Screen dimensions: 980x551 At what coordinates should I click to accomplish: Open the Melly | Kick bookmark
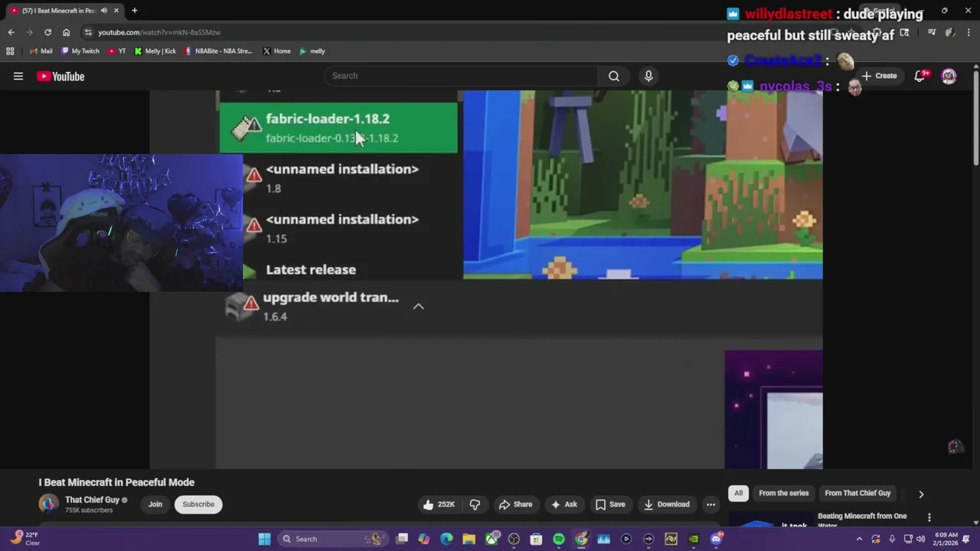(155, 51)
